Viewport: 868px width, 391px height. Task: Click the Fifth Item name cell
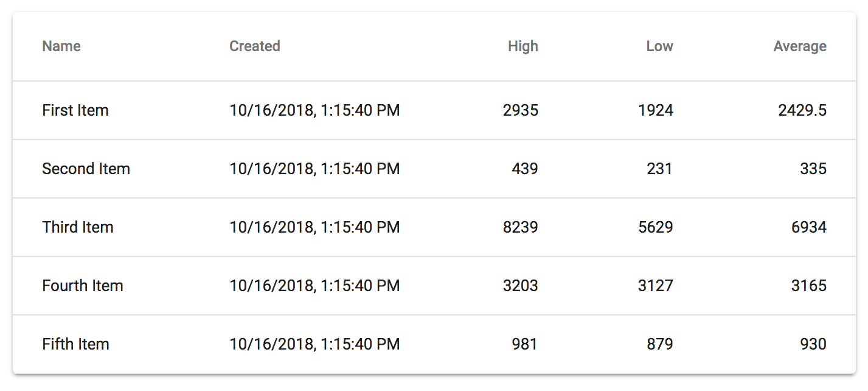pos(75,344)
